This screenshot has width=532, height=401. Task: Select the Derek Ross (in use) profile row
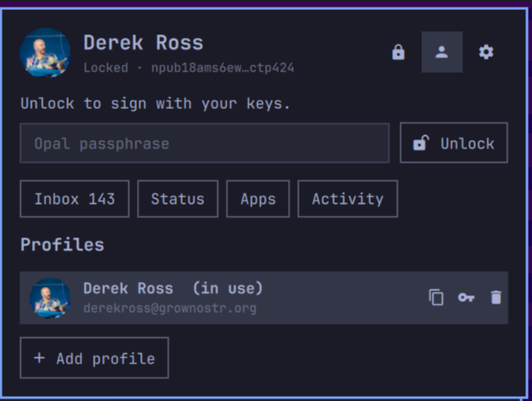tap(263, 298)
